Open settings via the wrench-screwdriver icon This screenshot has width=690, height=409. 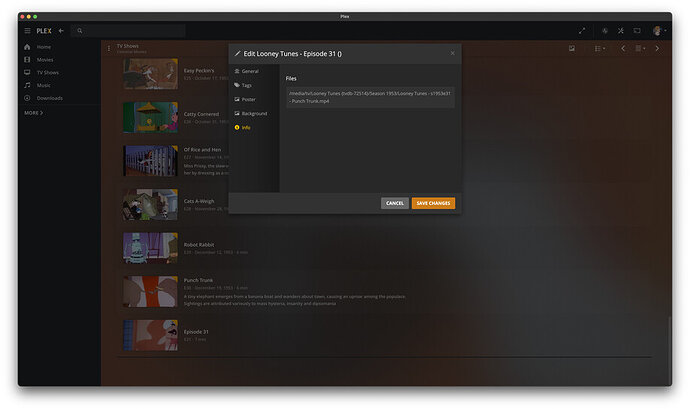(x=620, y=31)
